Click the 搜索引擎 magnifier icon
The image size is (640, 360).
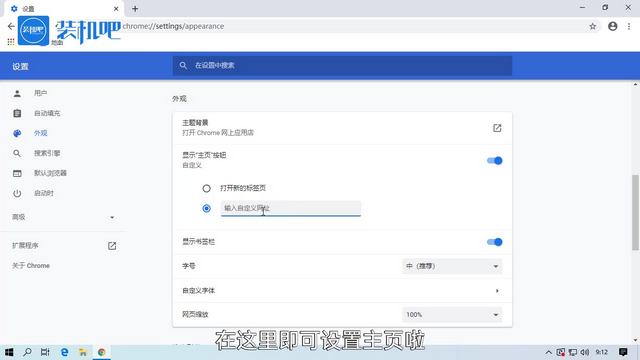click(17, 153)
